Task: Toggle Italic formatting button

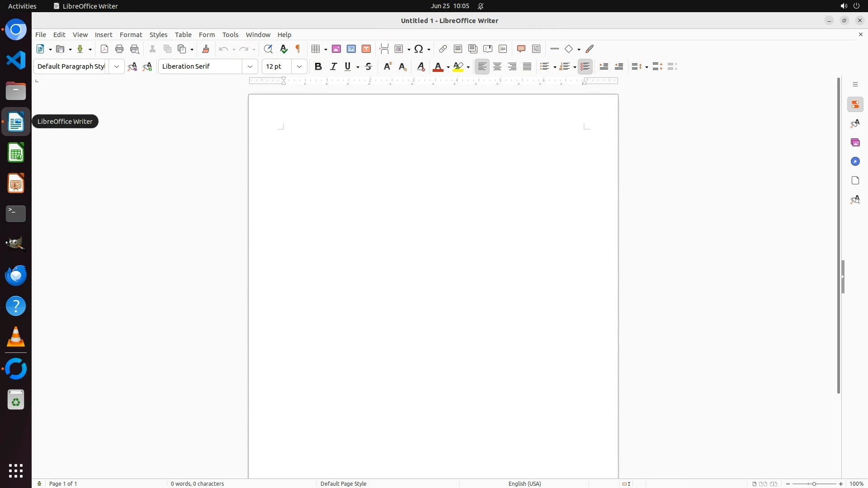Action: tap(334, 67)
